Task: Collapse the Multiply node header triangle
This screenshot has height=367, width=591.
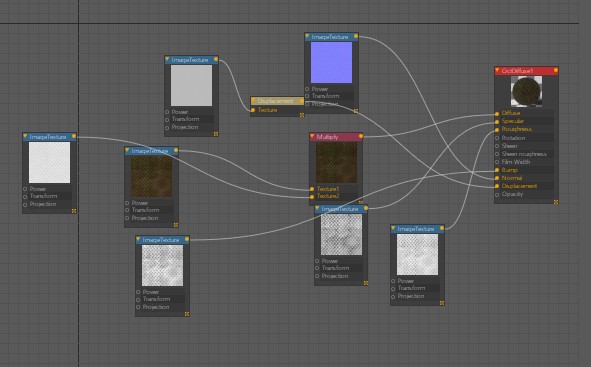Action: tap(312, 136)
